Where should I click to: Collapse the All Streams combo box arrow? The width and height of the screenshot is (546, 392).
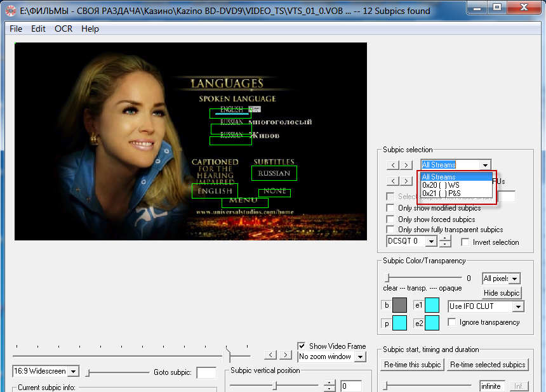point(486,165)
